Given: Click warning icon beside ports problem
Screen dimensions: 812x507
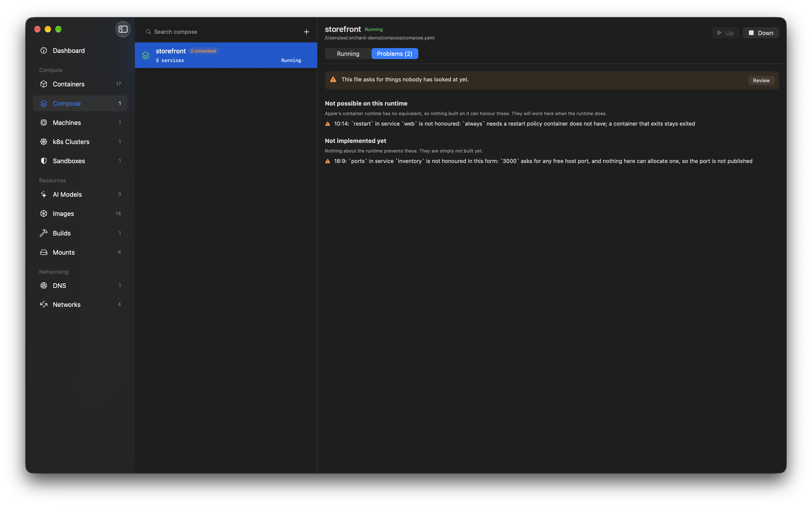Looking at the screenshot, I should (328, 161).
